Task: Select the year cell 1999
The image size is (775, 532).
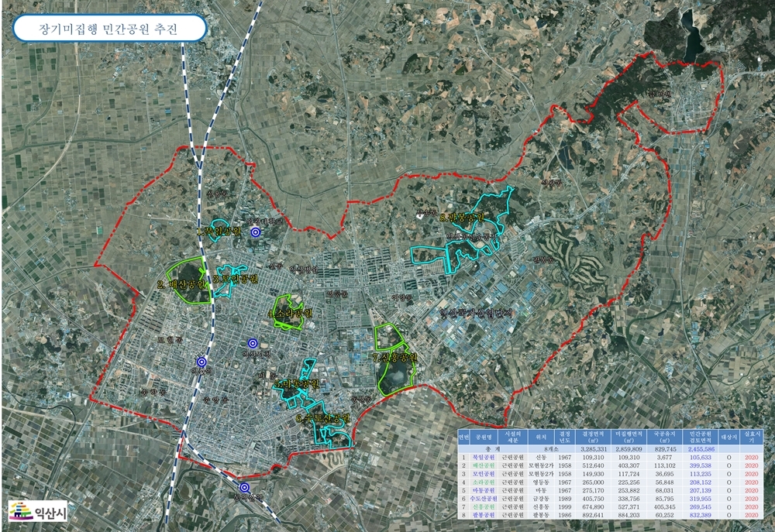Action: pos(564,506)
